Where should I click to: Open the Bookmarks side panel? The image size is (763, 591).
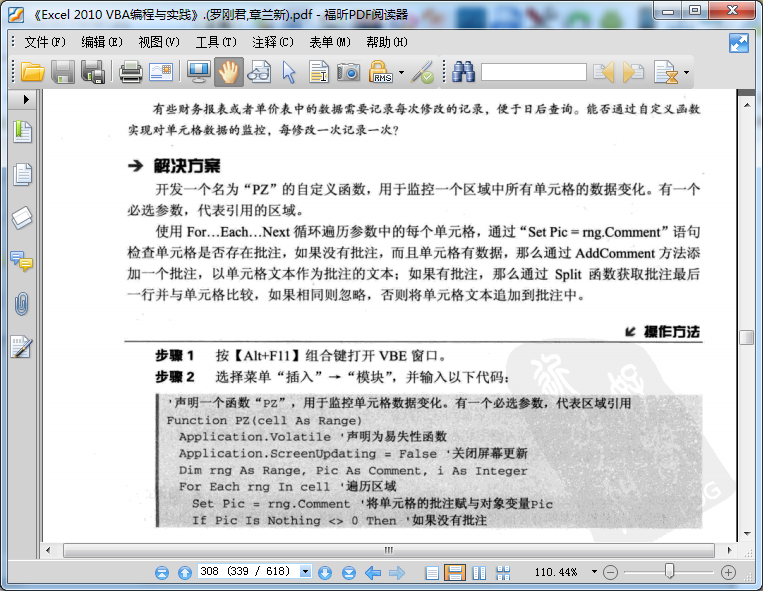[x=22, y=132]
